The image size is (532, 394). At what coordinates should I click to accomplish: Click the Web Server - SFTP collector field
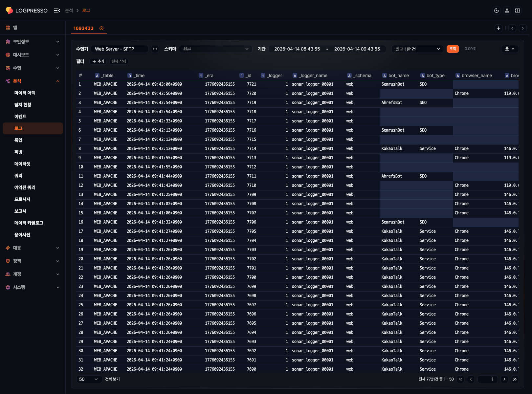coord(120,49)
